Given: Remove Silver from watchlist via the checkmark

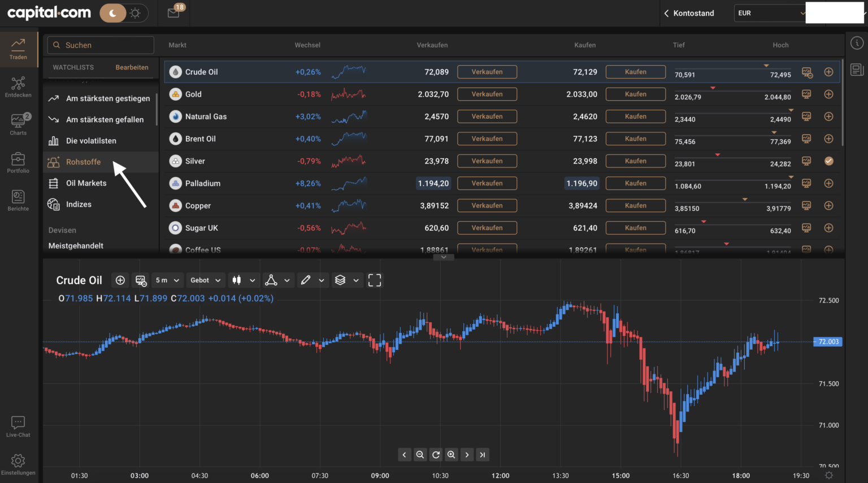Looking at the screenshot, I should point(828,161).
